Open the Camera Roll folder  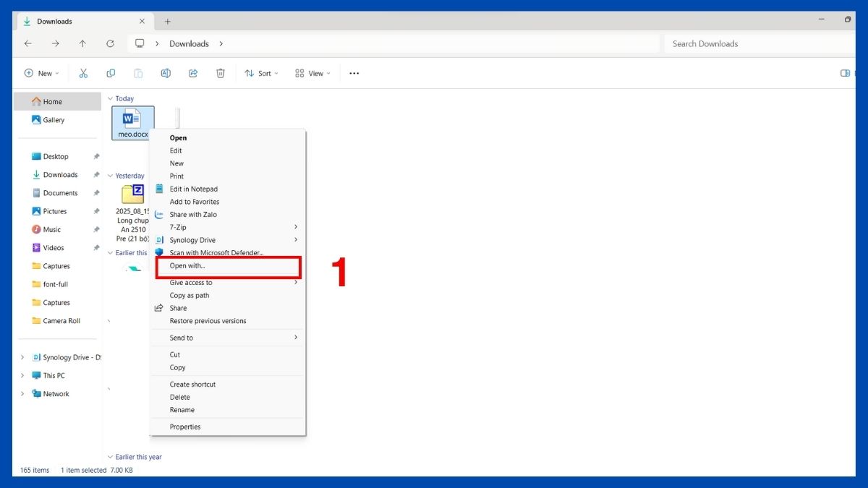coord(58,321)
